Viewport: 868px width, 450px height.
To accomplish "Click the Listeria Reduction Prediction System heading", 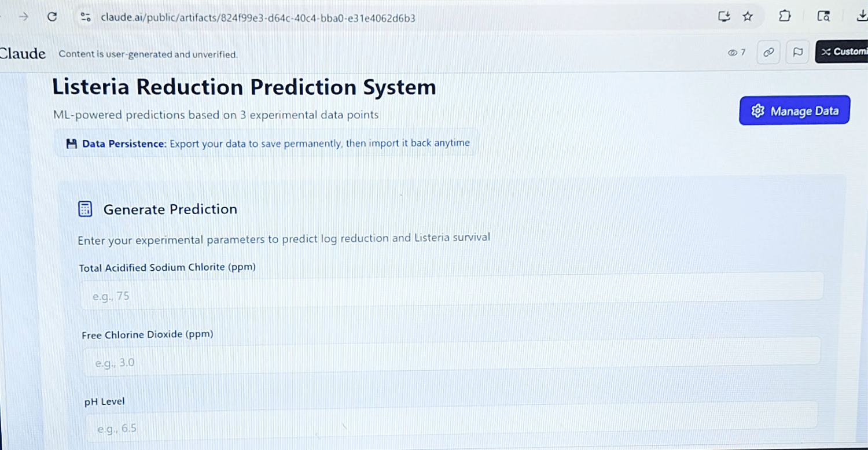I will [x=244, y=87].
